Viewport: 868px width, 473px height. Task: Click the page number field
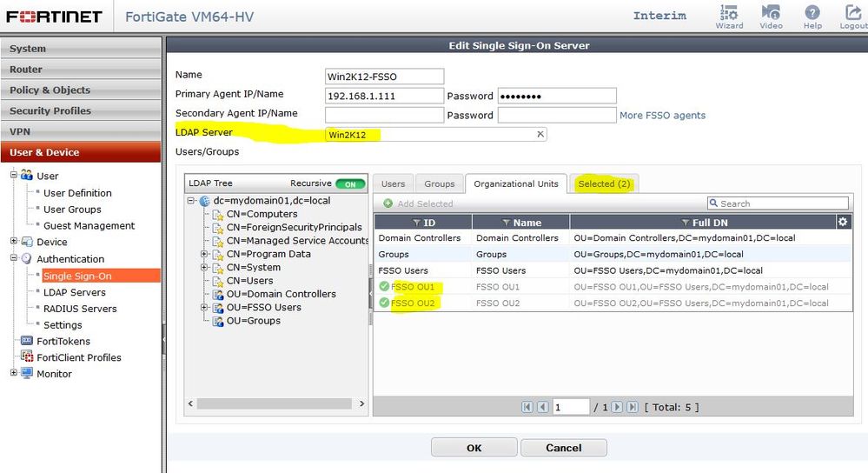point(570,407)
